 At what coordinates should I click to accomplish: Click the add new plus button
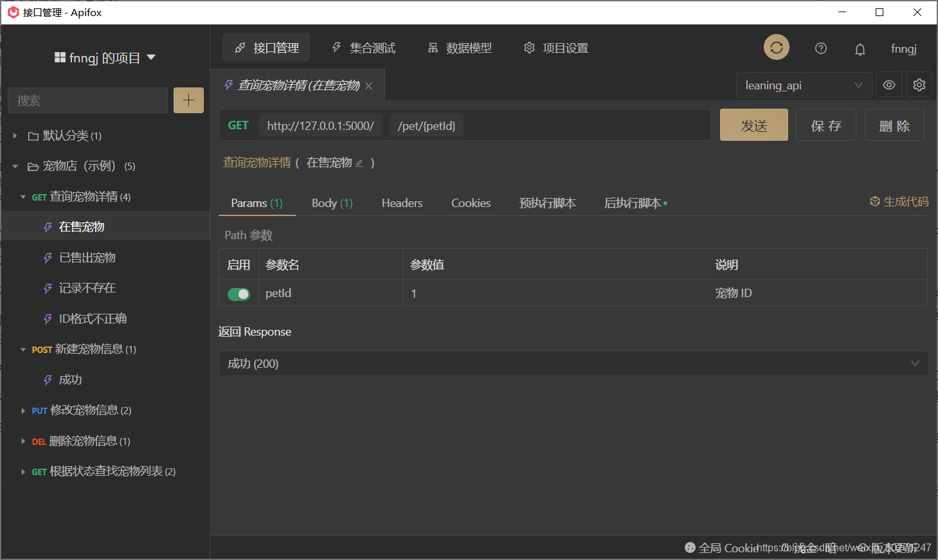click(x=188, y=100)
